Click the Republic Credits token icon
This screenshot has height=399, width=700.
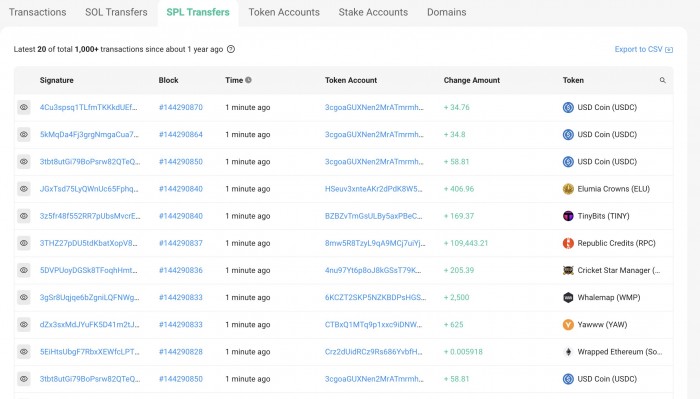[x=568, y=243]
